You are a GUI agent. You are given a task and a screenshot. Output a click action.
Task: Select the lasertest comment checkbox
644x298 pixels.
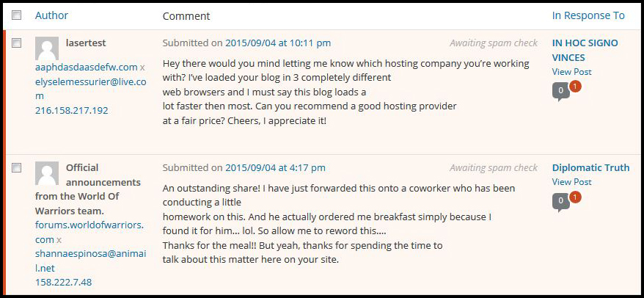[18, 44]
